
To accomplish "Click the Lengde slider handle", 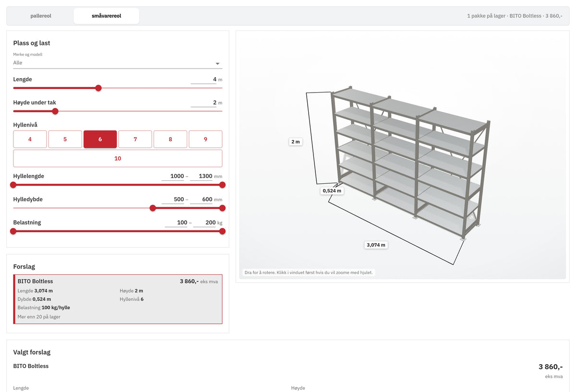I will point(98,88).
